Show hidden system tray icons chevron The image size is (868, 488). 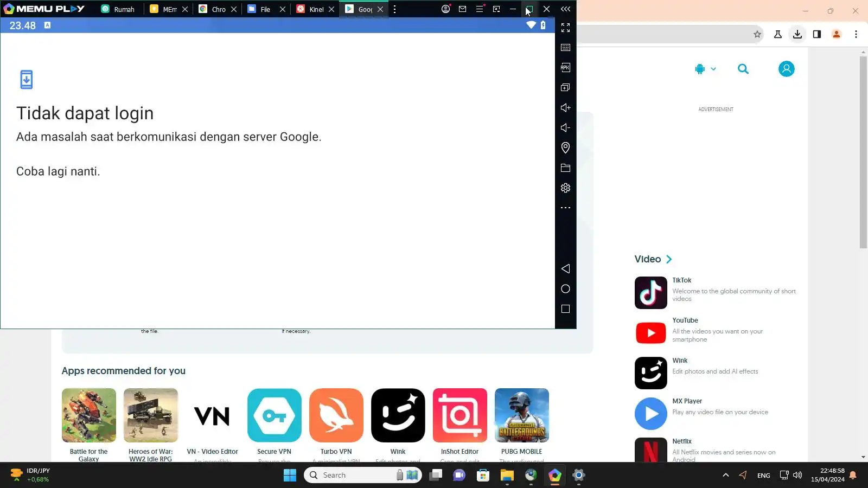[725, 475]
